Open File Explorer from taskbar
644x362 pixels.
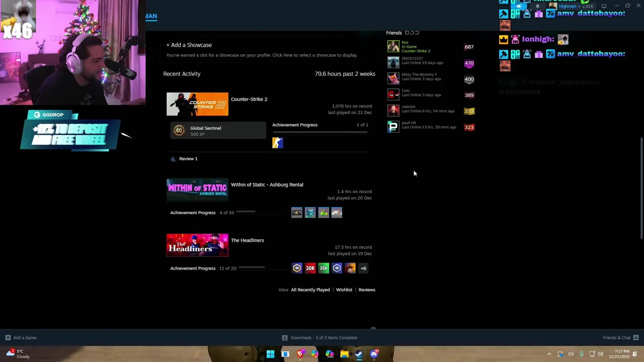[344, 354]
